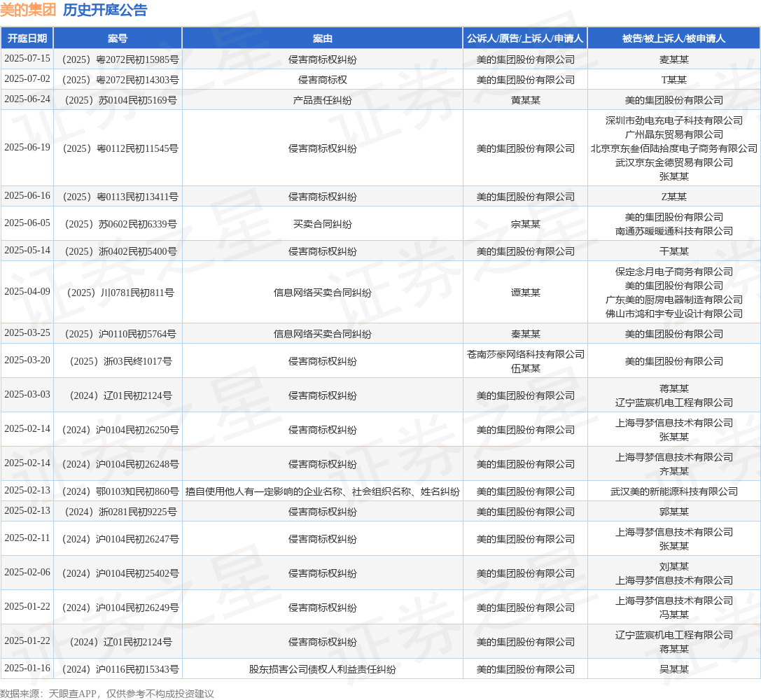761x700 pixels.
Task: Select case number 浙0402民初5400号
Action: point(120,251)
